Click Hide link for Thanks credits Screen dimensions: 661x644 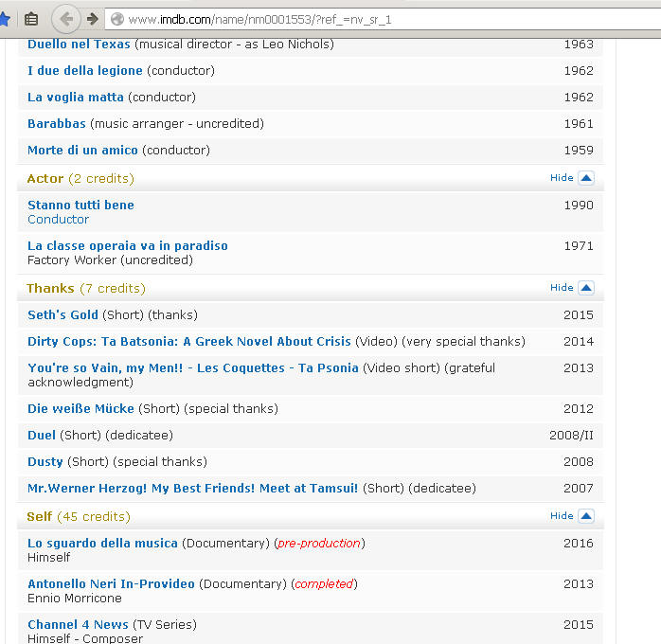click(562, 288)
